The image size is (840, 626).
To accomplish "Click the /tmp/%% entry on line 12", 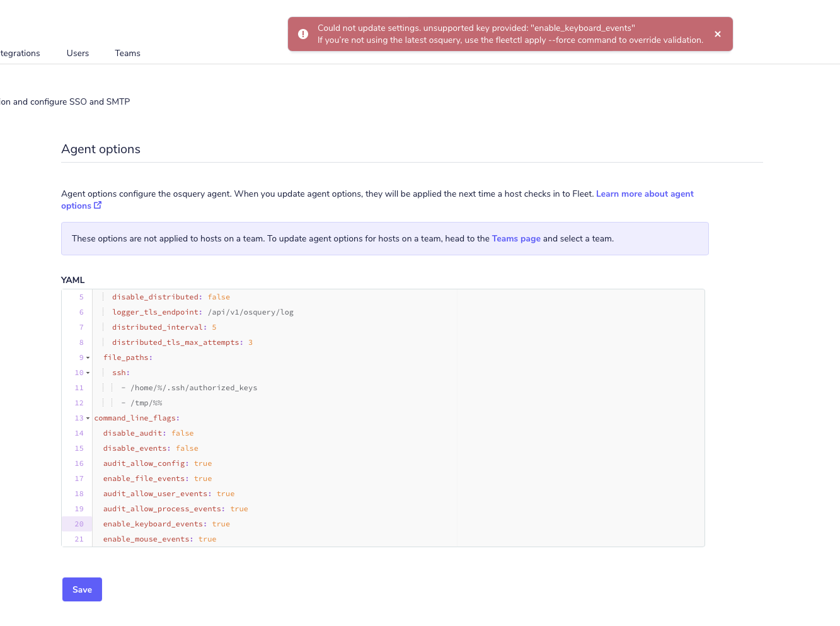I will (146, 403).
